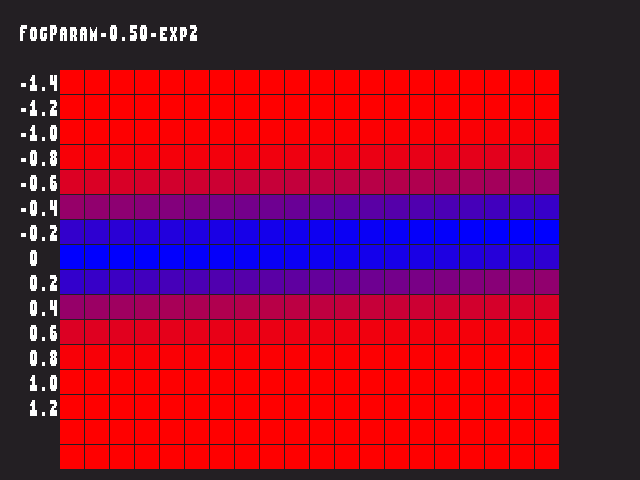The image size is (640, 480).
Task: Click the FogParam-0.50-exp2 title text
Action: click(109, 33)
